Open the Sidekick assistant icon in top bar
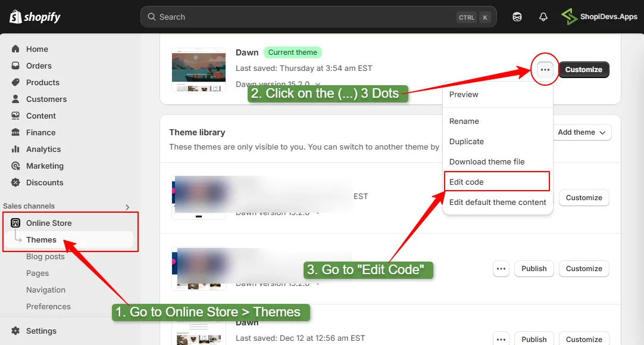The image size is (644, 345). tap(517, 17)
